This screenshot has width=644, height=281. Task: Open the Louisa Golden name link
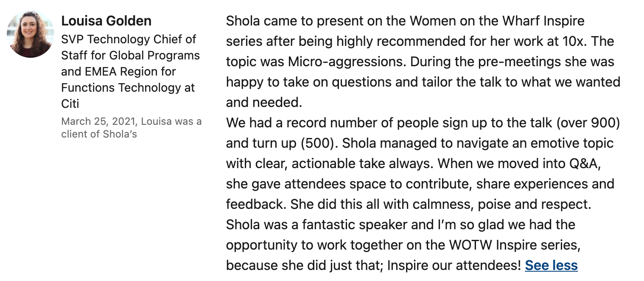coord(106,21)
